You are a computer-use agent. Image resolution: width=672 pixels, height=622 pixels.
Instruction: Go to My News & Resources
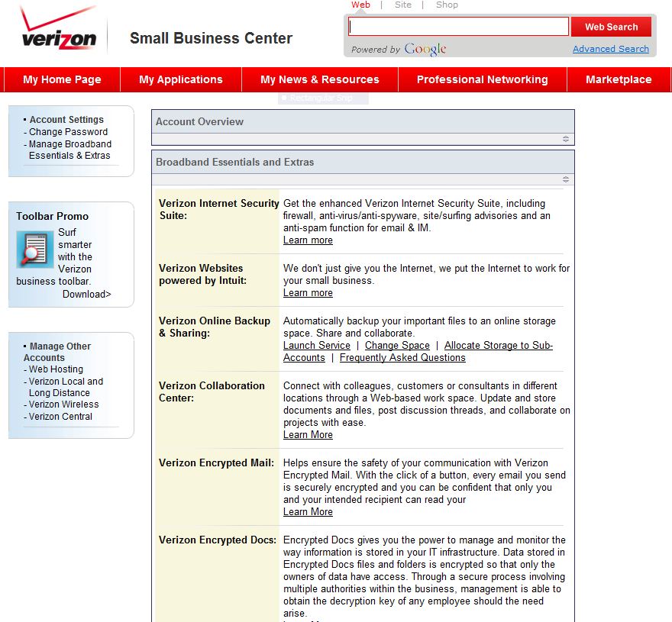[320, 79]
